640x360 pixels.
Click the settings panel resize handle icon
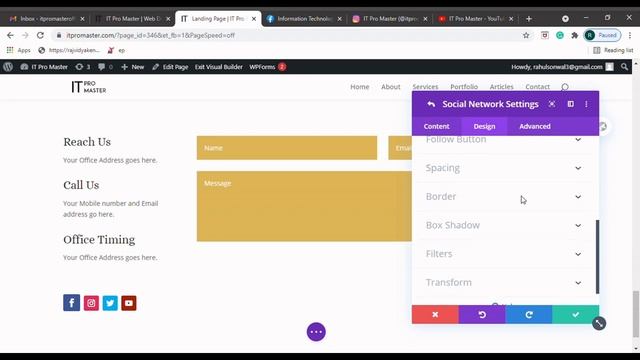click(599, 323)
